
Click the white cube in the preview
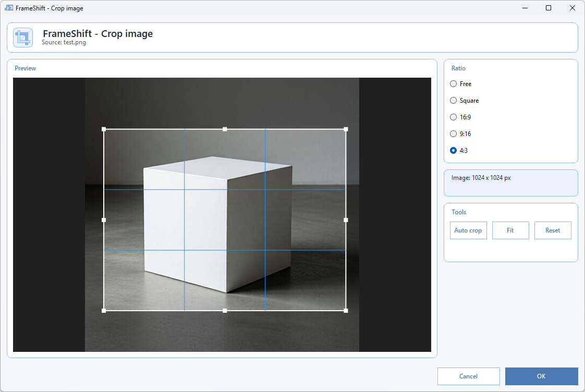pyautogui.click(x=218, y=224)
